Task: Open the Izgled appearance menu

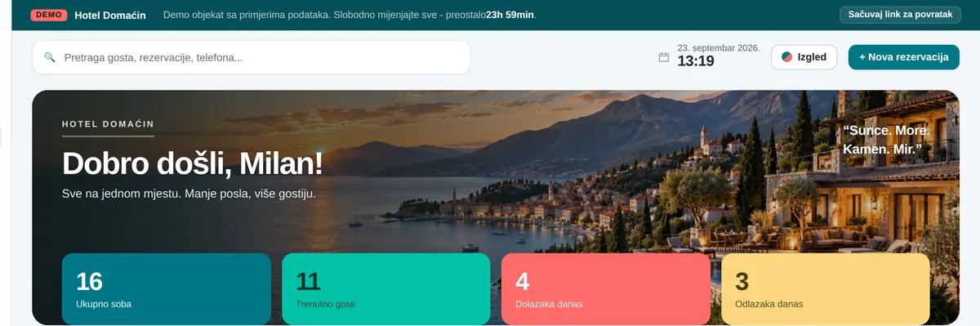Action: (804, 57)
